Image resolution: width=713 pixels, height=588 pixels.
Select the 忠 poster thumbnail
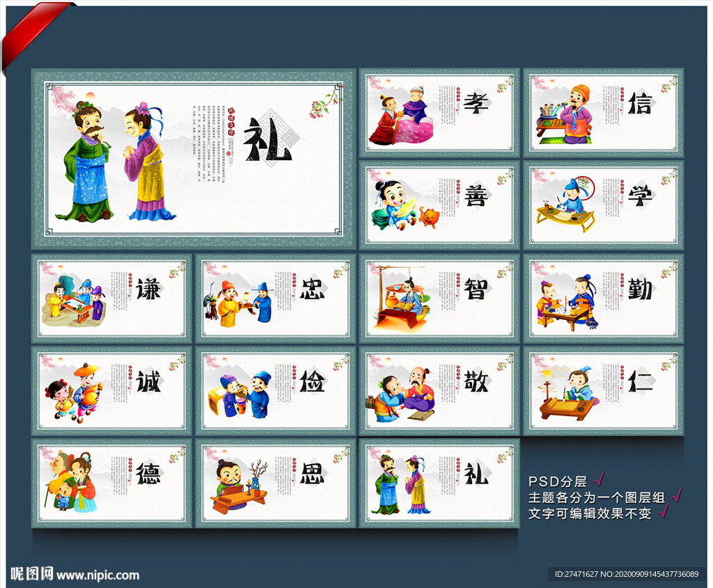[x=276, y=298]
